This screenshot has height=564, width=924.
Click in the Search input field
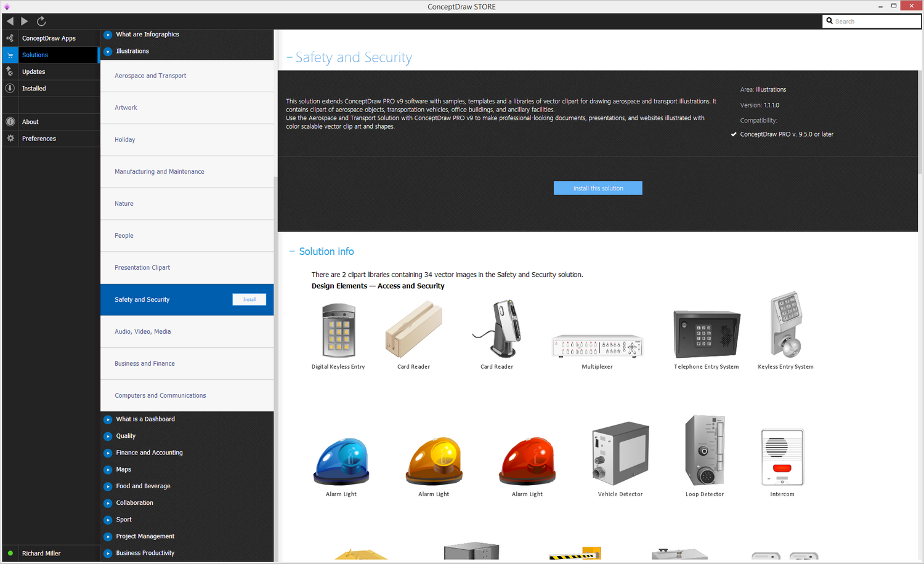tap(872, 21)
